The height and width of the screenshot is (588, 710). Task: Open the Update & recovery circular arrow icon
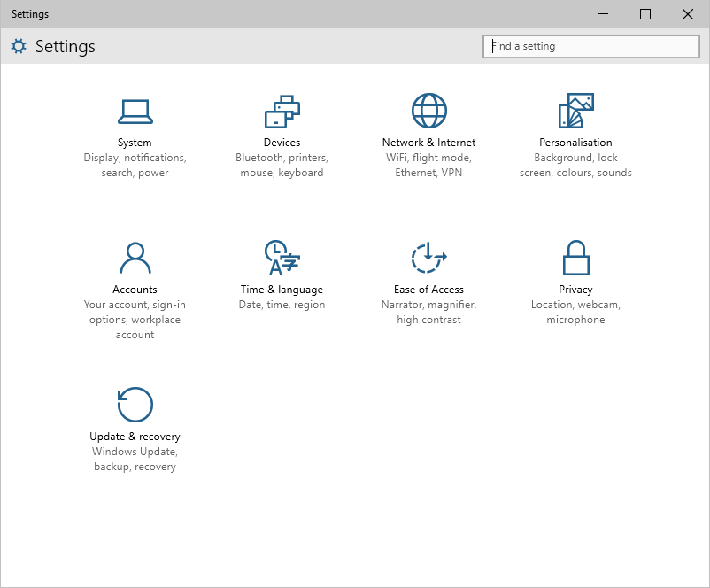(135, 405)
